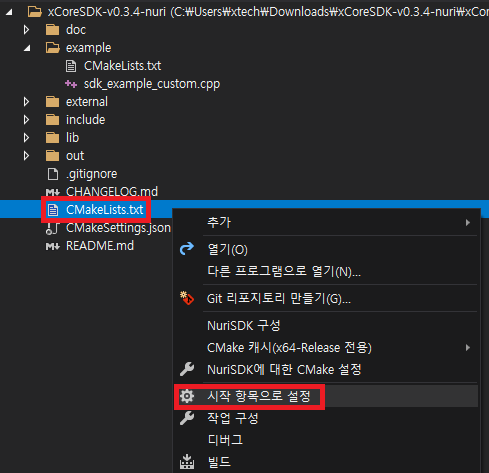Viewport: 489px width, 473px height.
Task: Select CMakeLists.txt inside example folder
Action: tap(122, 66)
